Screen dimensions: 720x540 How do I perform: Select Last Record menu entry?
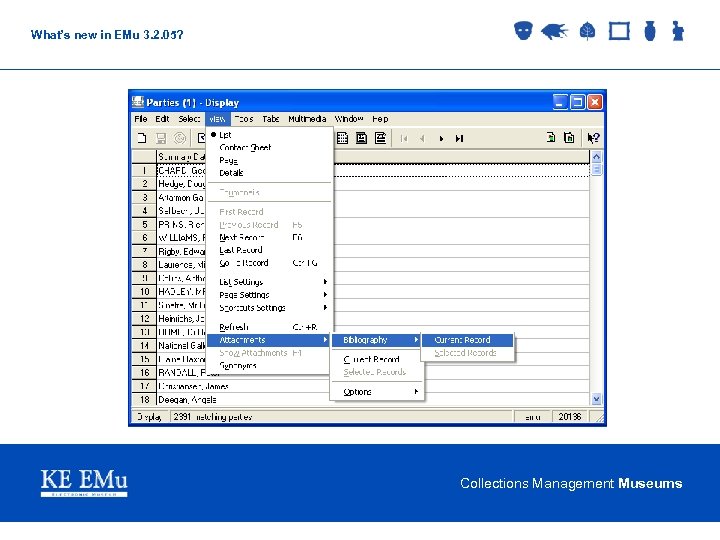click(x=270, y=250)
